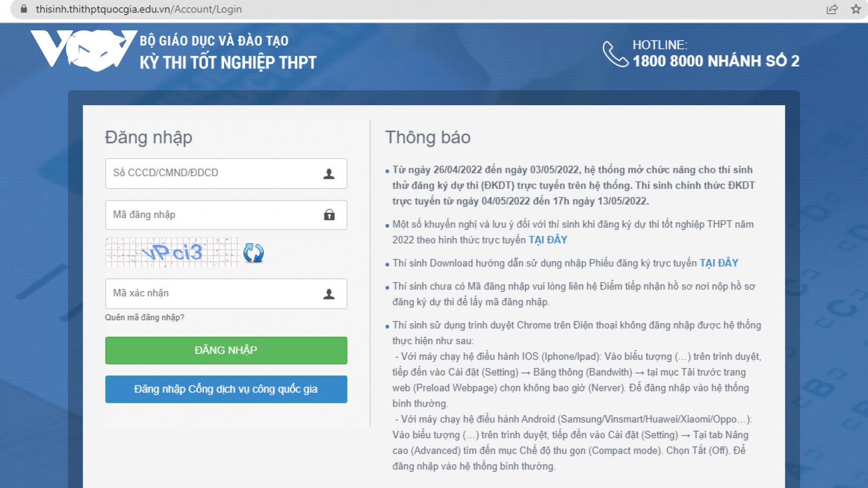Image resolution: width=868 pixels, height=488 pixels.
Task: Click the person icon in Mã xác nhận field
Action: click(329, 294)
